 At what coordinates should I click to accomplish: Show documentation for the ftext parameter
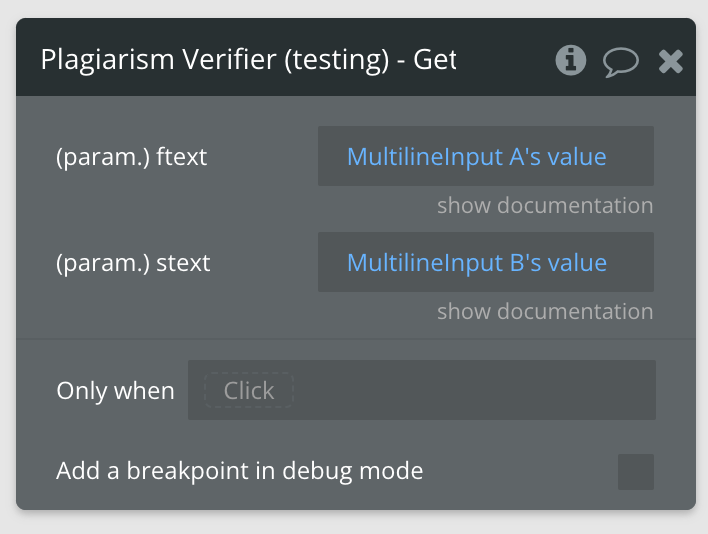pyautogui.click(x=545, y=205)
